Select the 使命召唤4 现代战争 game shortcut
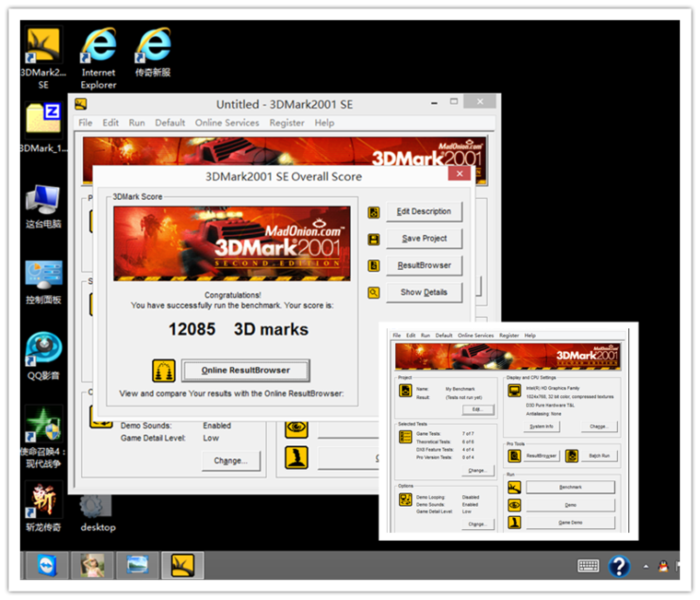Image resolution: width=700 pixels, height=600 pixels. coord(43,437)
